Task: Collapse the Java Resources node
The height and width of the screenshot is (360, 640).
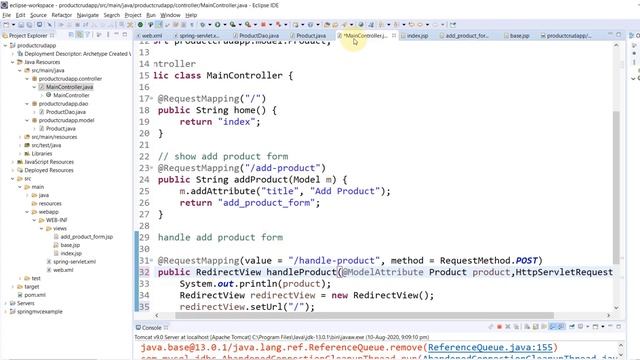Action: pyautogui.click(x=13, y=62)
